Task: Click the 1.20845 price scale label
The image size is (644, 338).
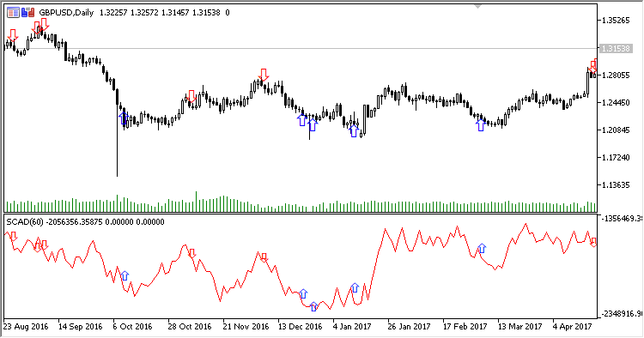Action: click(616, 130)
